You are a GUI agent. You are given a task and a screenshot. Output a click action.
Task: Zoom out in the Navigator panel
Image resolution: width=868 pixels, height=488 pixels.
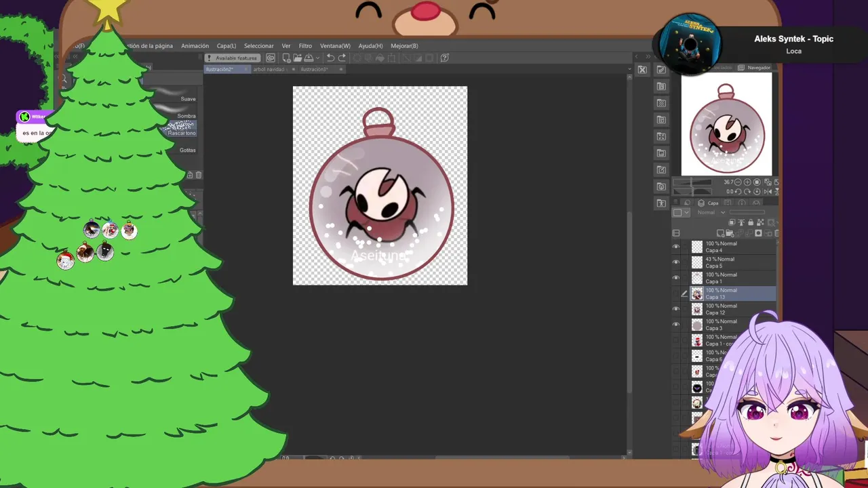pos(738,182)
